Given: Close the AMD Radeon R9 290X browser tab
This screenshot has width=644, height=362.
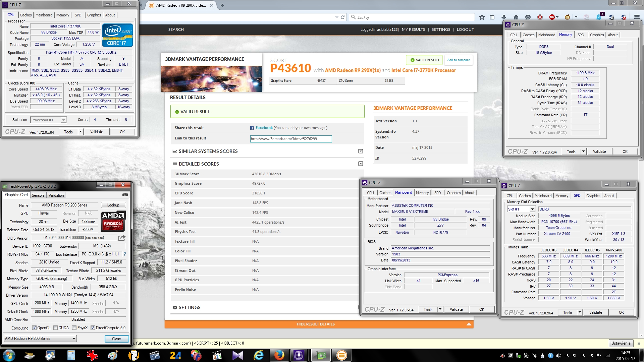Looking at the screenshot, I should click(x=211, y=5).
